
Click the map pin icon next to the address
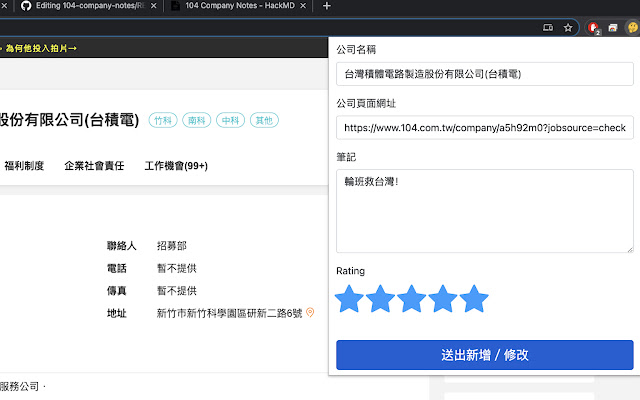tap(310, 313)
